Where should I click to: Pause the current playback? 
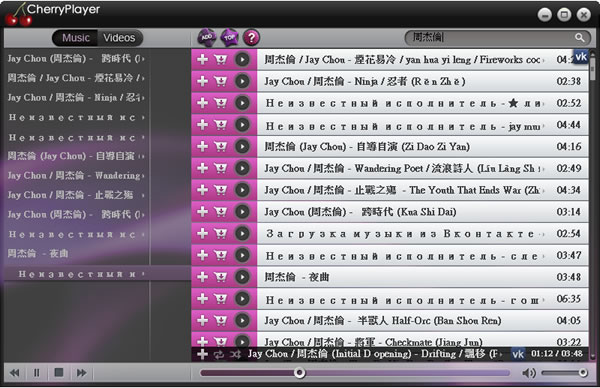point(36,373)
